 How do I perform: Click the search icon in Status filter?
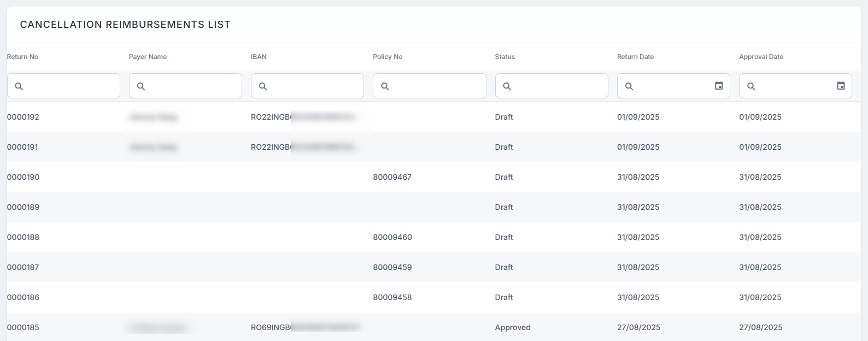click(507, 86)
